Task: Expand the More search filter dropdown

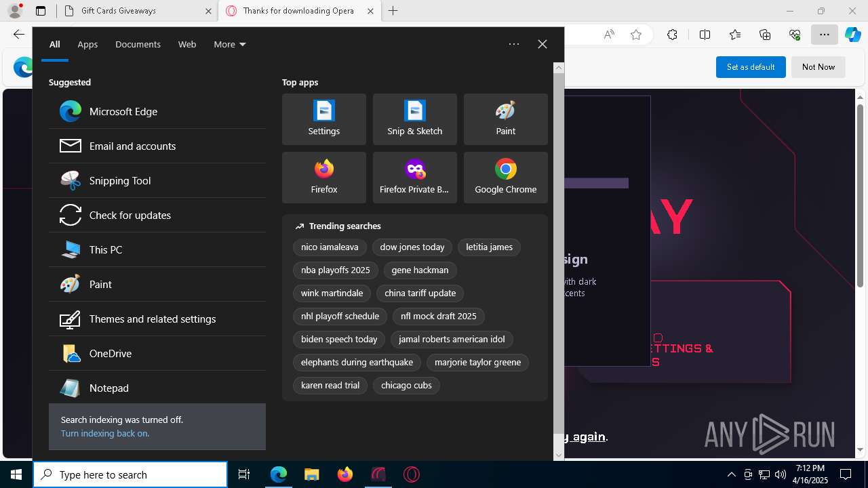Action: [x=230, y=44]
